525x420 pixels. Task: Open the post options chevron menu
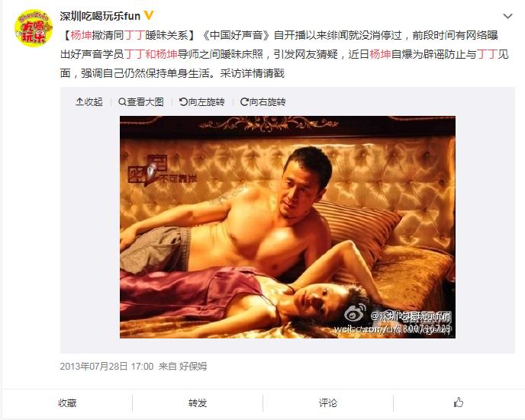tap(507, 16)
